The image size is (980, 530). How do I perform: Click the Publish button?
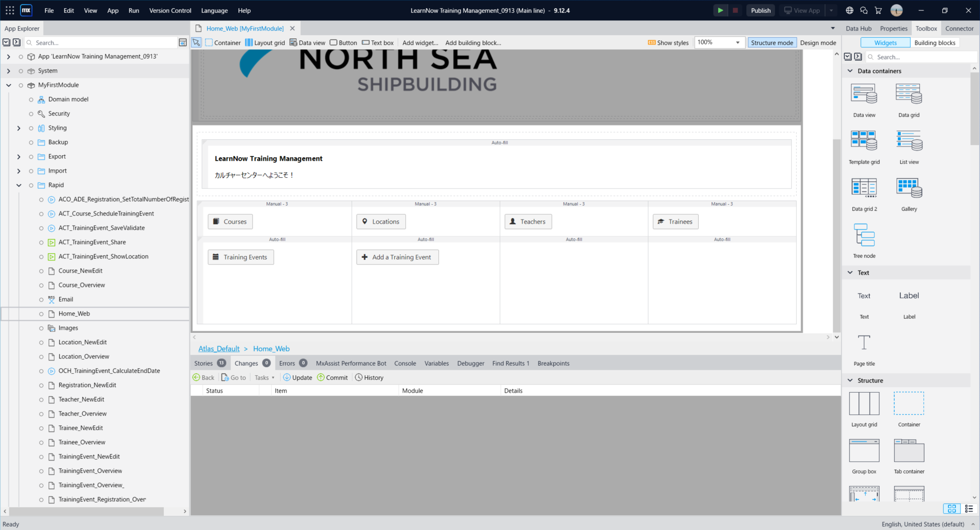[760, 10]
